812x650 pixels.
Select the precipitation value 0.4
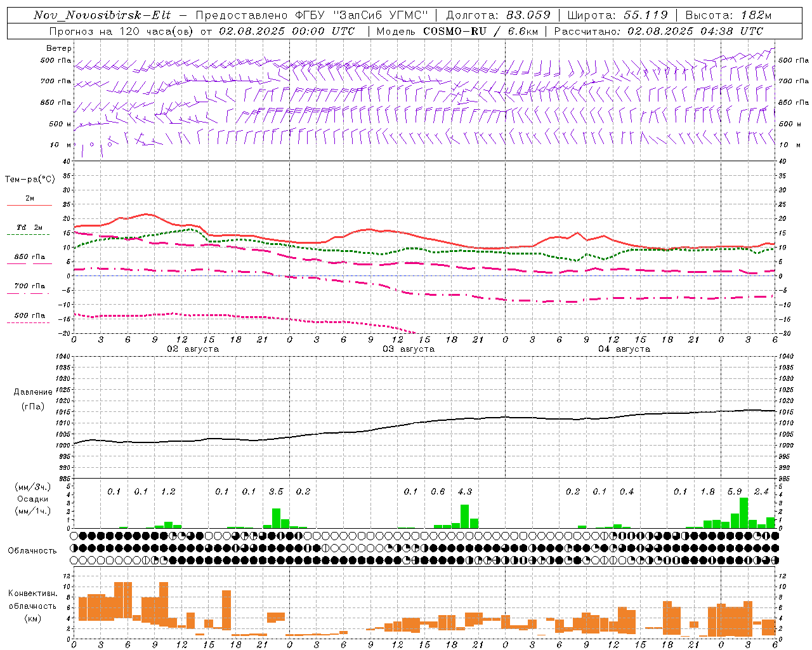click(x=627, y=492)
